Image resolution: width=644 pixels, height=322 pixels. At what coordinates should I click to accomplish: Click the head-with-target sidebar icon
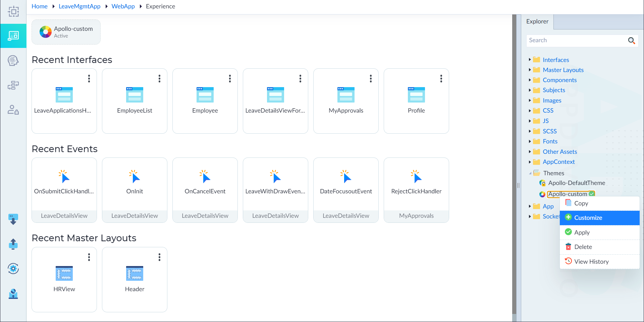13,61
